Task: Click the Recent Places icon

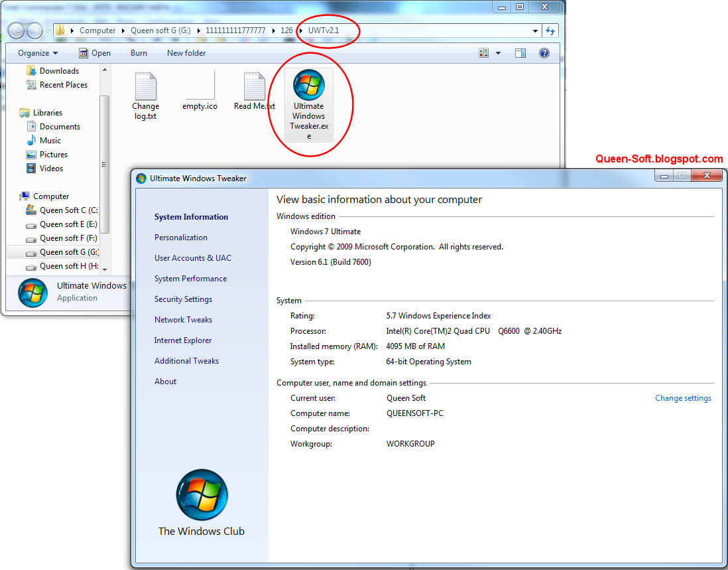Action: [31, 84]
